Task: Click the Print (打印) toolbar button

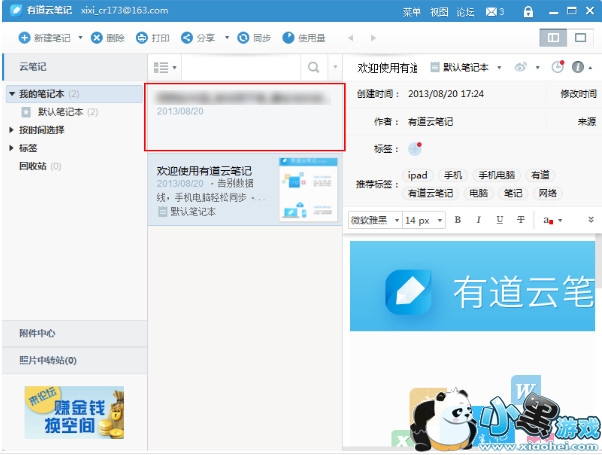Action: (153, 38)
